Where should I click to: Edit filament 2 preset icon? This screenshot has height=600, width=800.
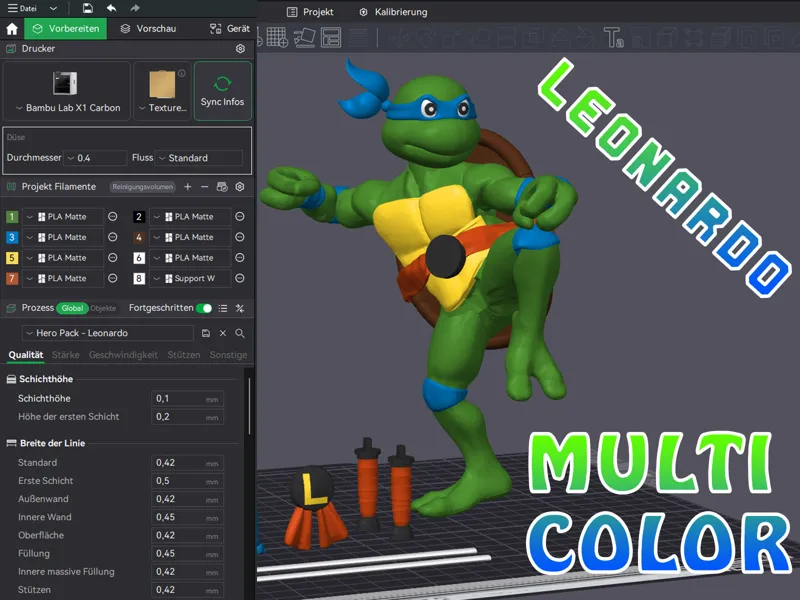coord(240,217)
